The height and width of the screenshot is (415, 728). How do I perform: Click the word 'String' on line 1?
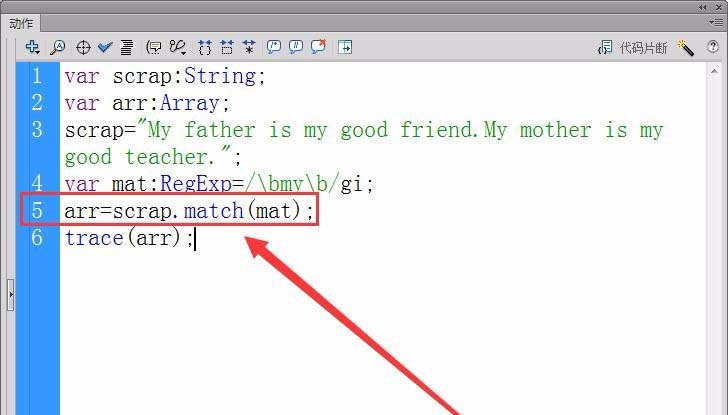(x=220, y=76)
